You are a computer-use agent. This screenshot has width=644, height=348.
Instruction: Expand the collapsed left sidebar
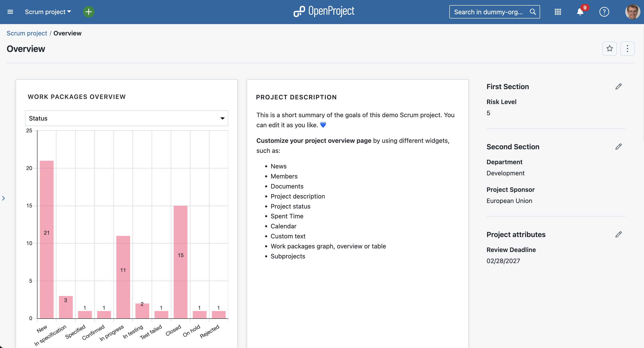coord(4,198)
